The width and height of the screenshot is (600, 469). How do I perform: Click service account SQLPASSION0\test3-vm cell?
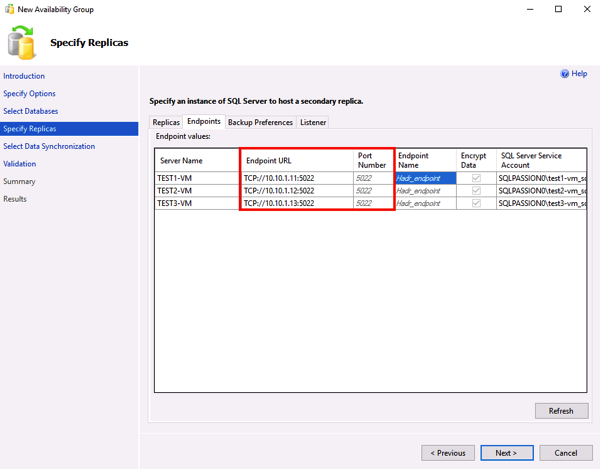[x=541, y=204]
